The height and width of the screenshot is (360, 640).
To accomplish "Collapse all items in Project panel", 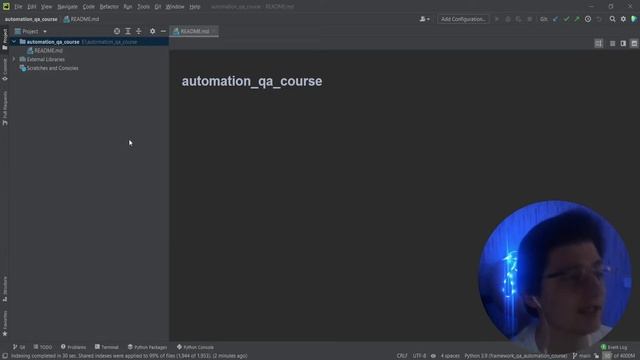I will point(139,31).
